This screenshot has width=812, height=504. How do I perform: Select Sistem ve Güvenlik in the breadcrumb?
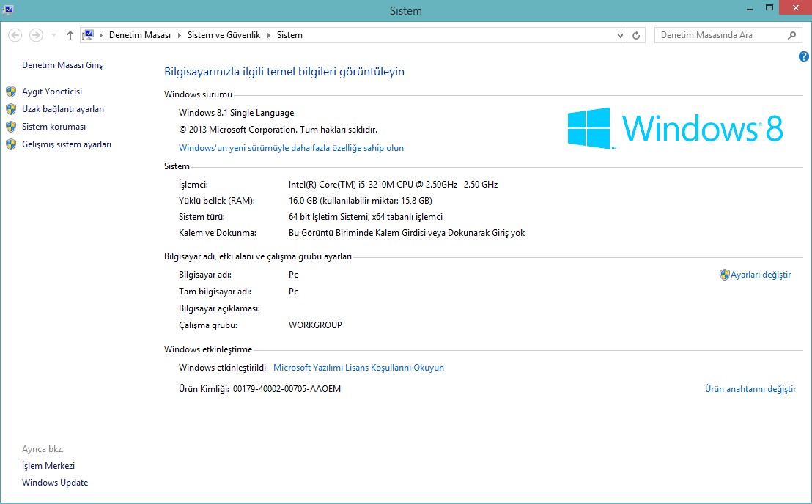tap(224, 35)
